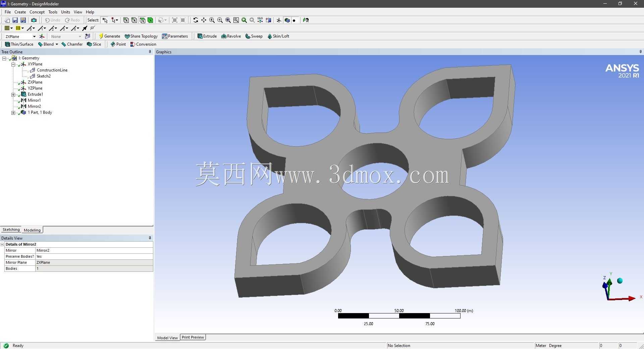Toggle display of planes

279,20
